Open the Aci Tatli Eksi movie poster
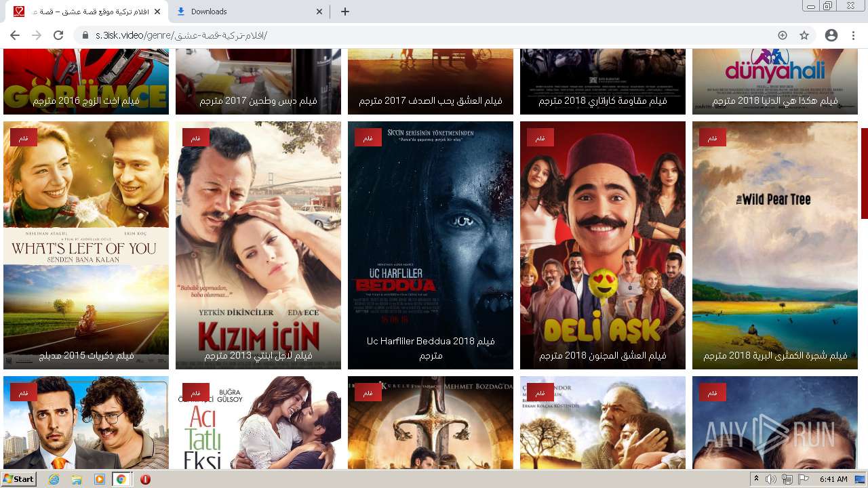This screenshot has width=868, height=488. (258, 422)
